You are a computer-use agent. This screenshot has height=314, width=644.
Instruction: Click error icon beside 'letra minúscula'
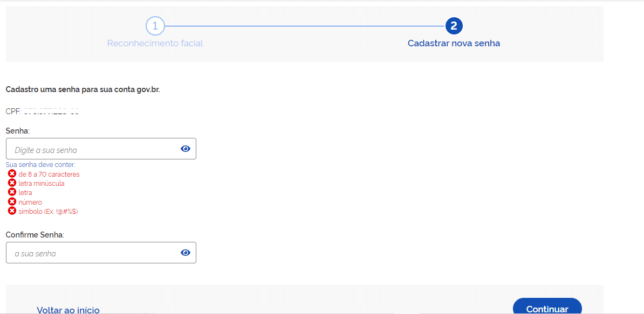pyautogui.click(x=12, y=183)
